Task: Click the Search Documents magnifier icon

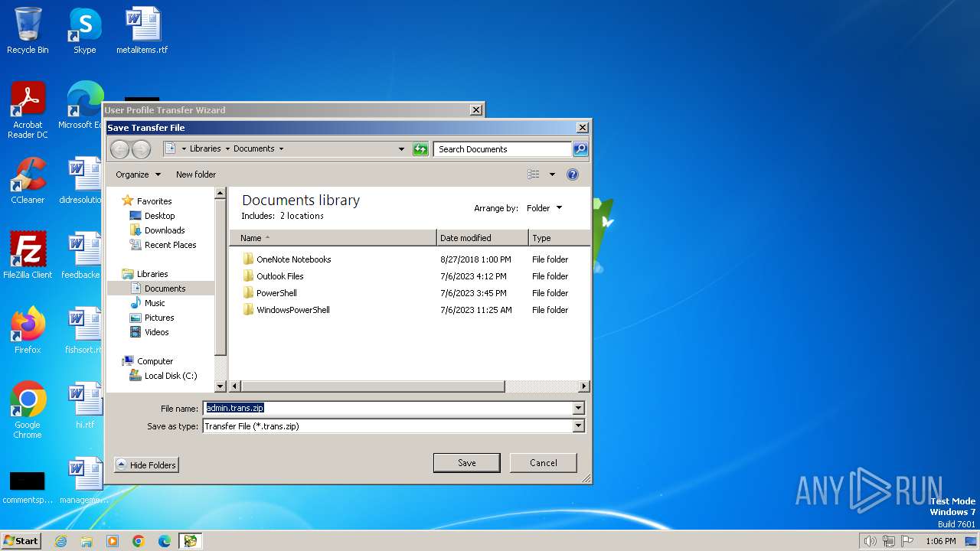Action: (580, 149)
